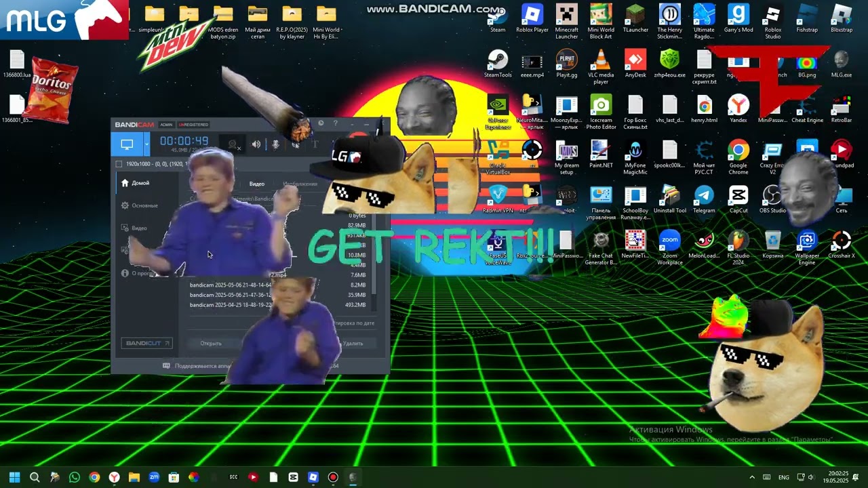868x488 pixels.
Task: Open Telegram desktop icon
Action: [x=704, y=200]
